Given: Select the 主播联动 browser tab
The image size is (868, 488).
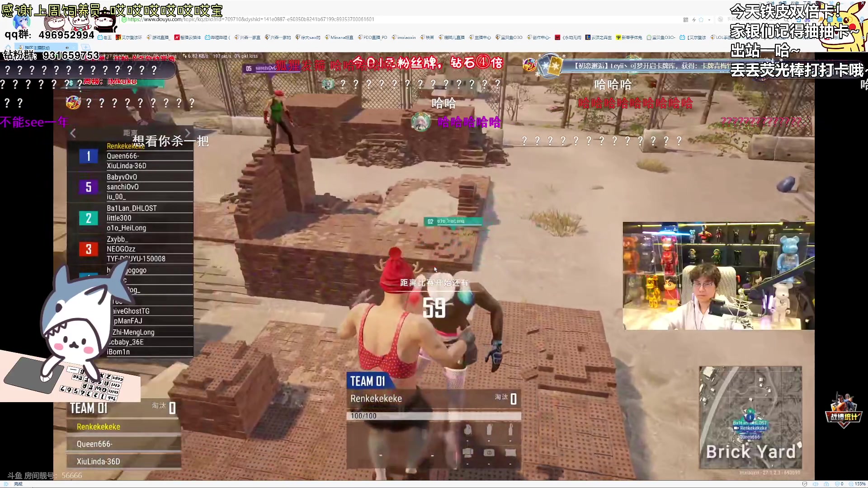Looking at the screenshot, I should 37,47.
